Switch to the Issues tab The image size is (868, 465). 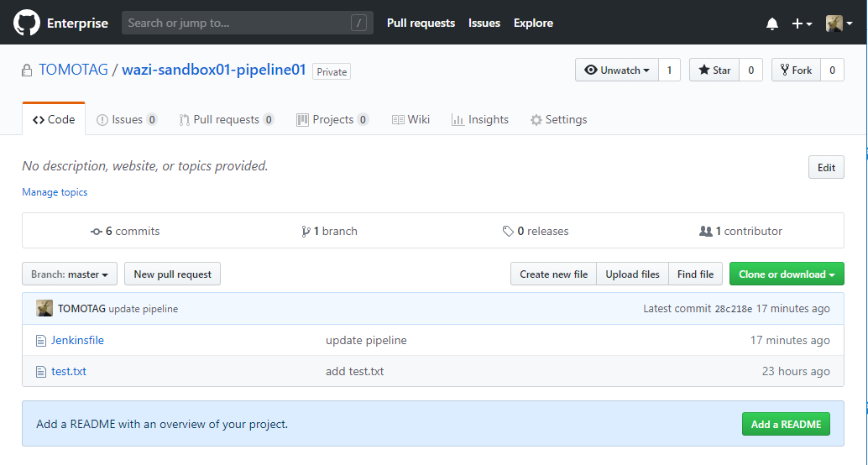(127, 119)
